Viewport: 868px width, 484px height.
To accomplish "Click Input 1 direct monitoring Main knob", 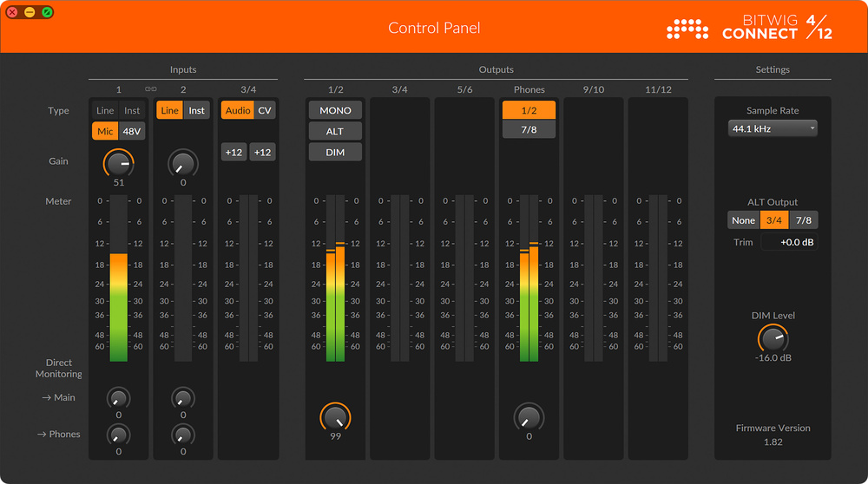I will click(x=118, y=398).
